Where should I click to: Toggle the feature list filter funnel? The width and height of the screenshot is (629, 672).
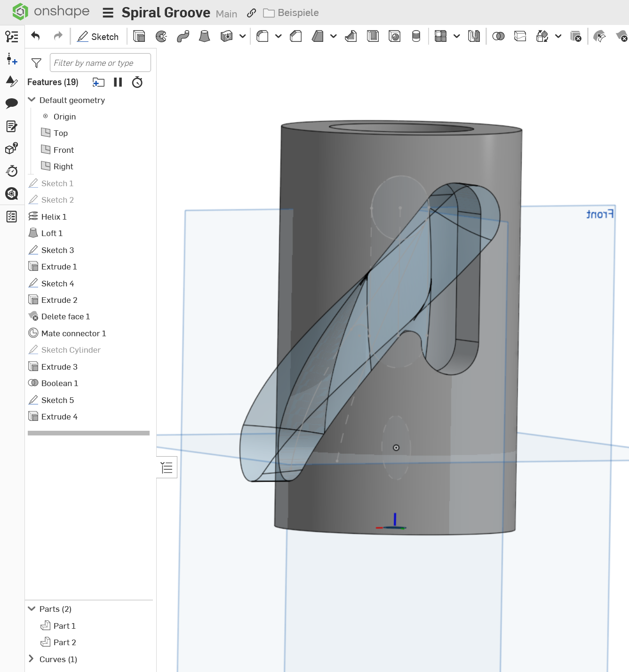pyautogui.click(x=36, y=63)
